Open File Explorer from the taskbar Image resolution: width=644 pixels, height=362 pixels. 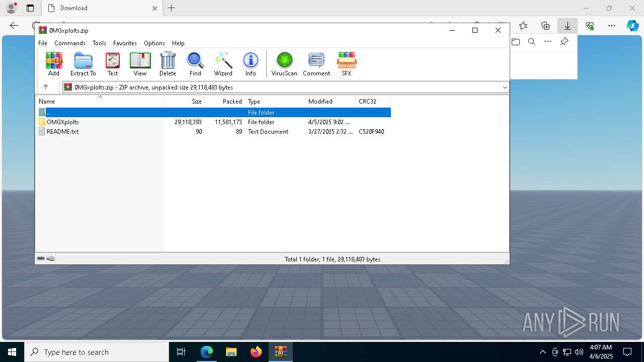[x=231, y=352]
